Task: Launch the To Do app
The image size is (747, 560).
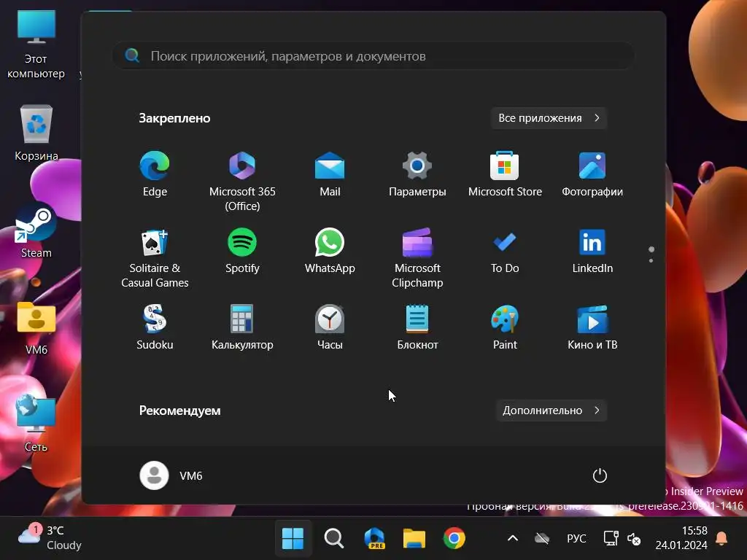Action: click(505, 251)
